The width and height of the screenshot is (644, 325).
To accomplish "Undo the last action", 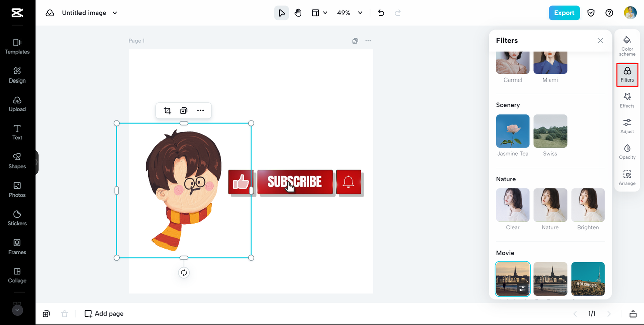I will click(381, 13).
